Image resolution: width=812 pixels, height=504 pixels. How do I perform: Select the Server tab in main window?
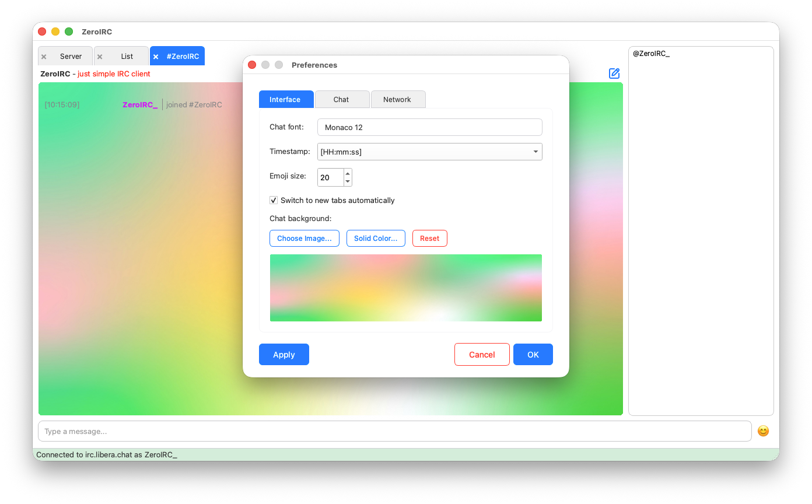pyautogui.click(x=65, y=56)
